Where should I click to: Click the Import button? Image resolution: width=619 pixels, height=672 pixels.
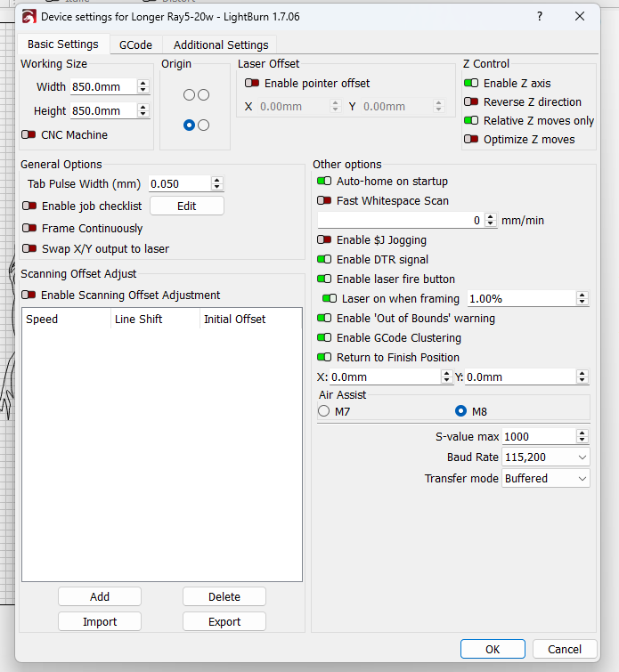100,621
